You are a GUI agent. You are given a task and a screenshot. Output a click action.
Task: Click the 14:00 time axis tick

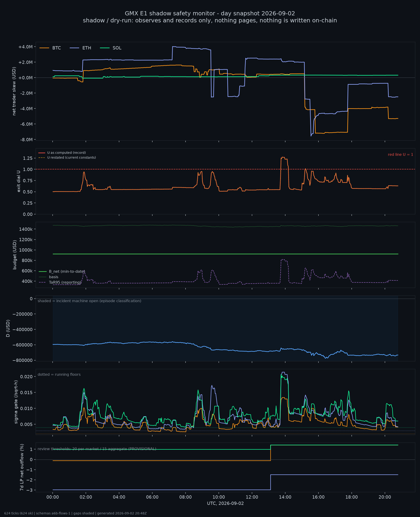click(285, 497)
